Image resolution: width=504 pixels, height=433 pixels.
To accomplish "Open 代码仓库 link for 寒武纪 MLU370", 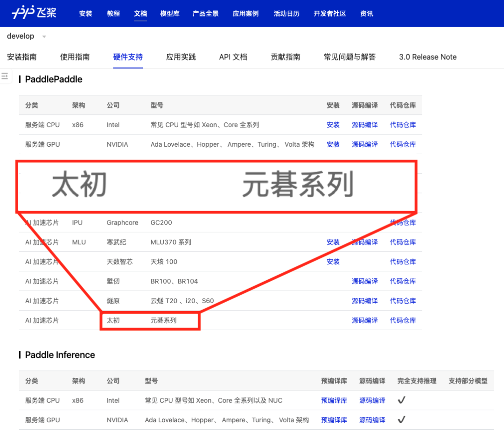I will pos(403,242).
